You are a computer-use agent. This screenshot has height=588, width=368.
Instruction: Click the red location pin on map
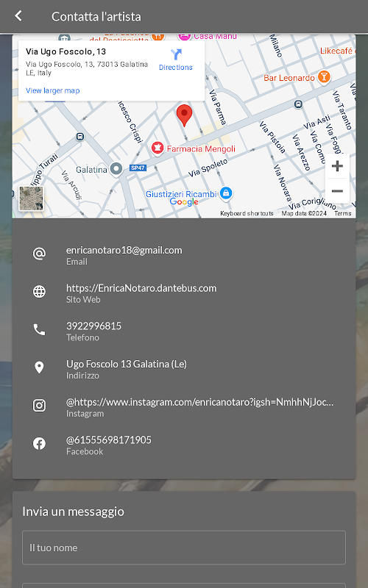point(184,115)
